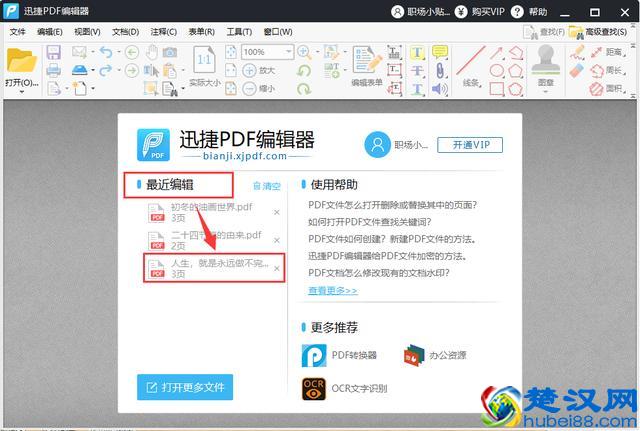The height and width of the screenshot is (431, 640).
Task: Add a sticky note comment
Action: [440, 52]
